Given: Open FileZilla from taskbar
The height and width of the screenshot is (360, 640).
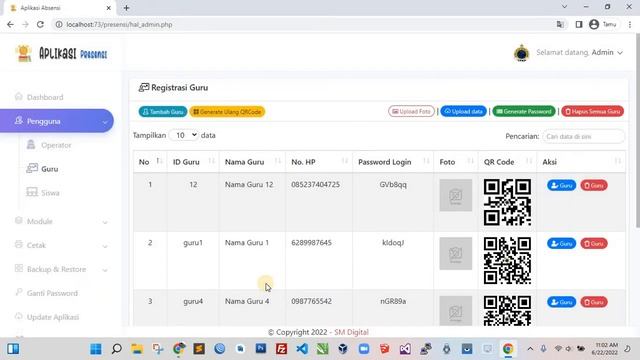Looking at the screenshot, I should coord(281,349).
